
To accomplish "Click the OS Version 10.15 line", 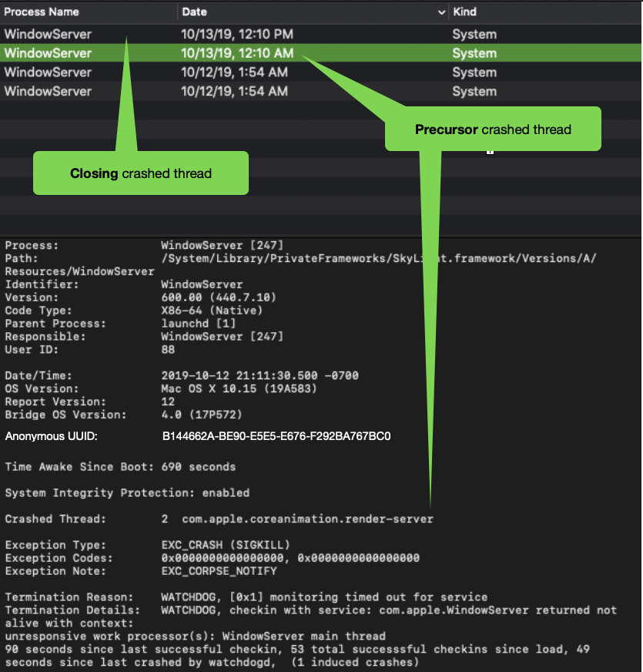I will pyautogui.click(x=239, y=388).
